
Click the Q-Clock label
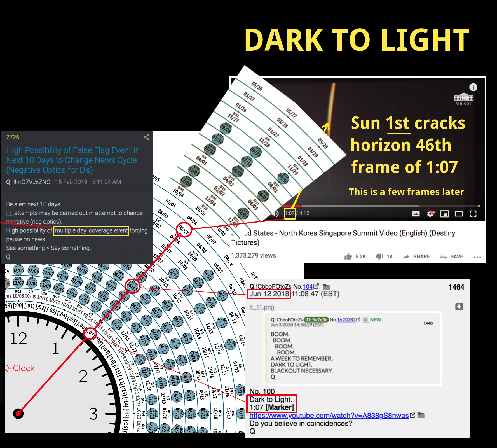point(20,368)
